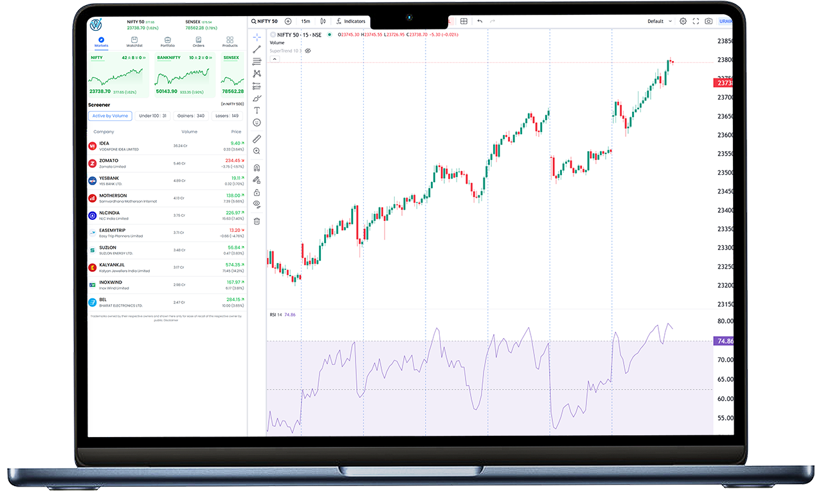Screen dimensions: 823x504
Task: Toggle hide all drawings eye
Action: [257, 204]
